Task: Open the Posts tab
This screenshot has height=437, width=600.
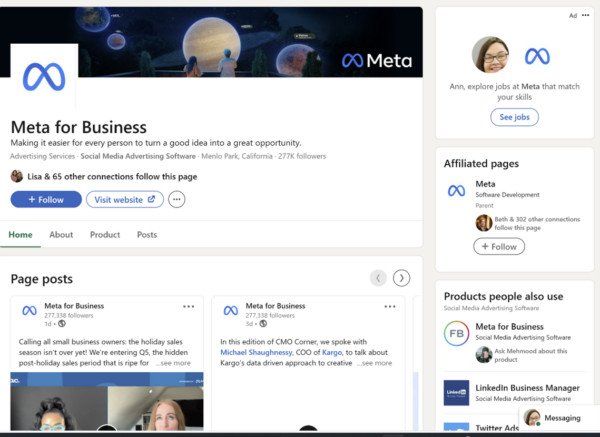Action: [147, 235]
